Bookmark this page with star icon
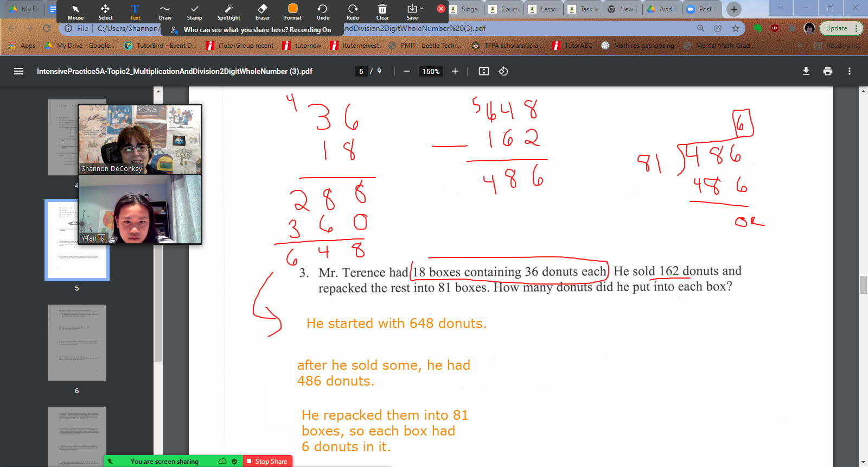Viewport: 868px width, 467px height. coord(736,28)
